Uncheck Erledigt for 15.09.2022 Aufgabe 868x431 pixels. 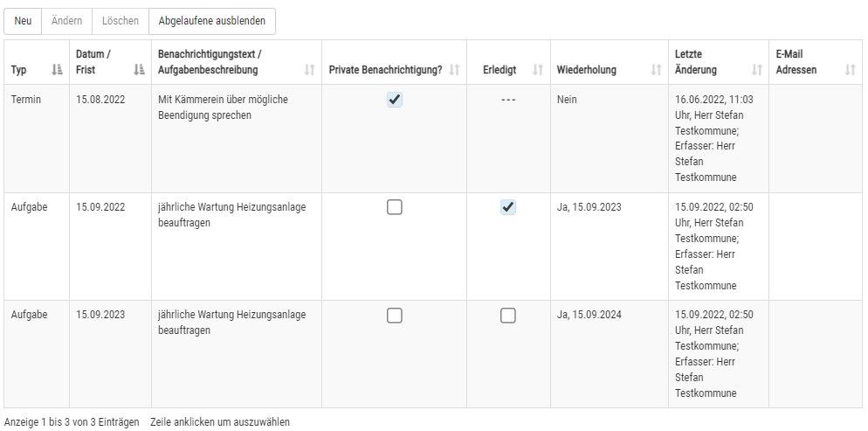(x=508, y=207)
